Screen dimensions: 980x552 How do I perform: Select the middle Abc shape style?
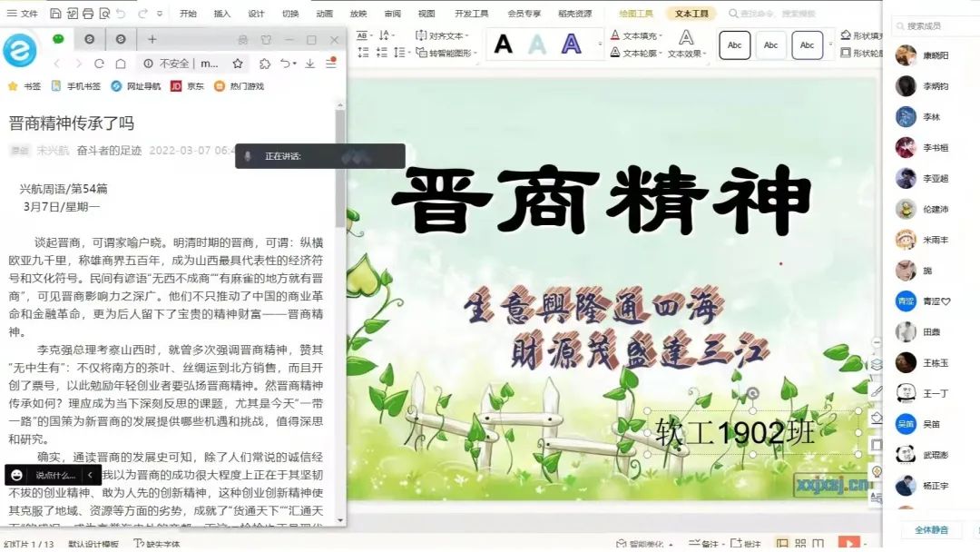[770, 45]
